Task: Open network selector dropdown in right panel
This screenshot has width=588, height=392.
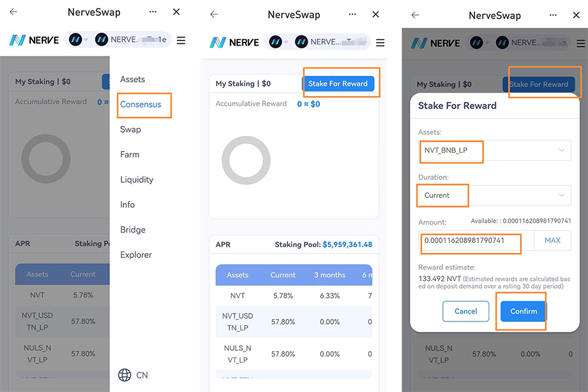Action: tap(480, 42)
